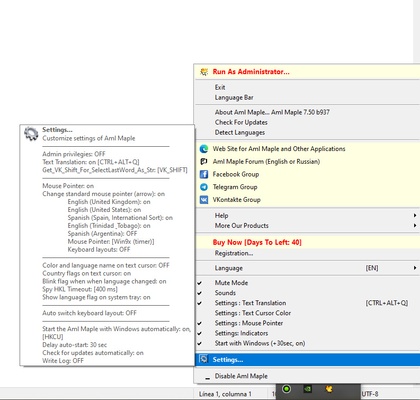Click the orange Aml Maple tray icon
The image size is (420, 400).
(x=329, y=389)
